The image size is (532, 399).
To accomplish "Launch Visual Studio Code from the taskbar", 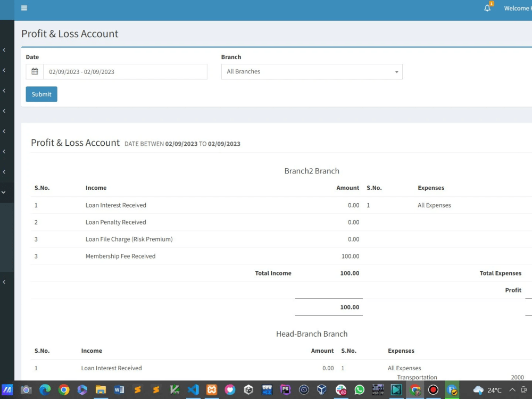I will (193, 390).
